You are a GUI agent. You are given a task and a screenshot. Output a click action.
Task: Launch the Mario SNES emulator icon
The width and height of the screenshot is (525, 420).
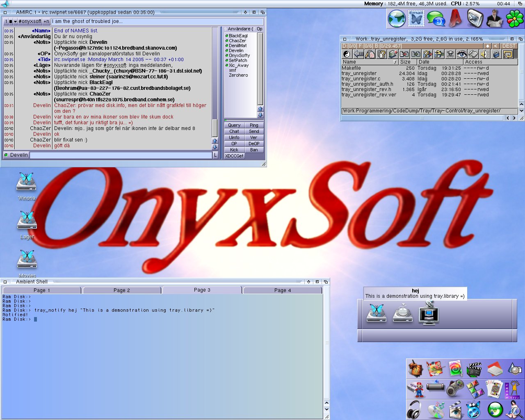point(415,389)
